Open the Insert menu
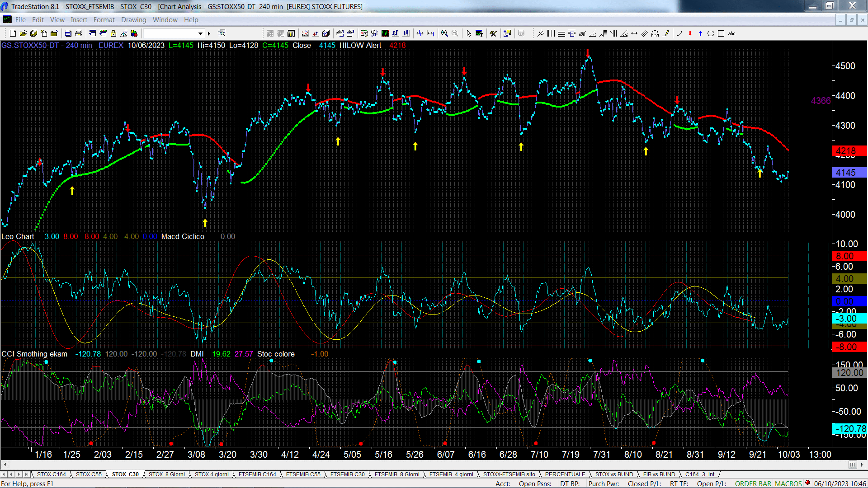Viewport: 868px width, 488px height. point(79,20)
